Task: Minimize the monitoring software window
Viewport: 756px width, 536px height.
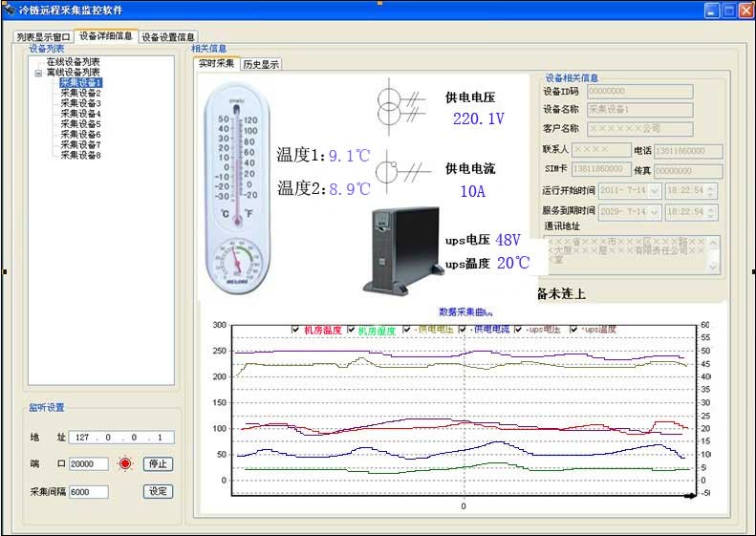Action: 712,11
